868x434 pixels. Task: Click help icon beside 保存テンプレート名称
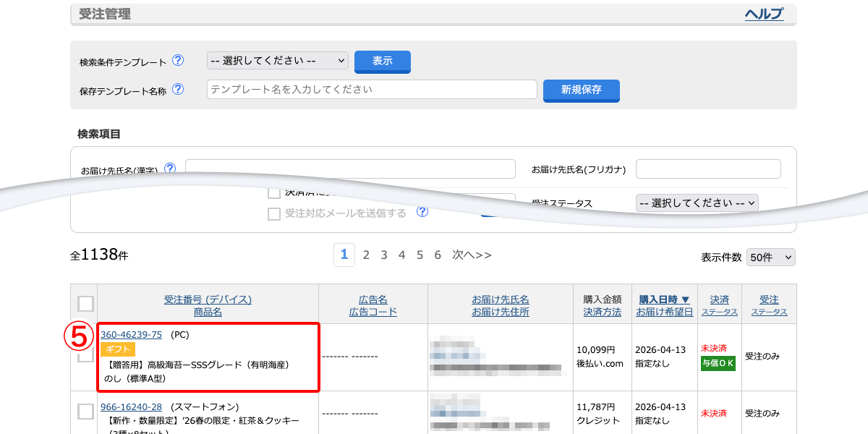coord(178,90)
